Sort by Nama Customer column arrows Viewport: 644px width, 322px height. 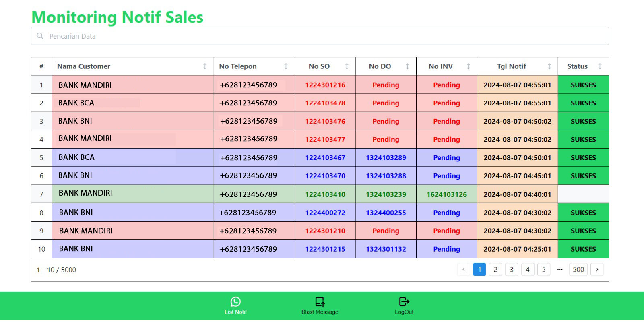(205, 66)
